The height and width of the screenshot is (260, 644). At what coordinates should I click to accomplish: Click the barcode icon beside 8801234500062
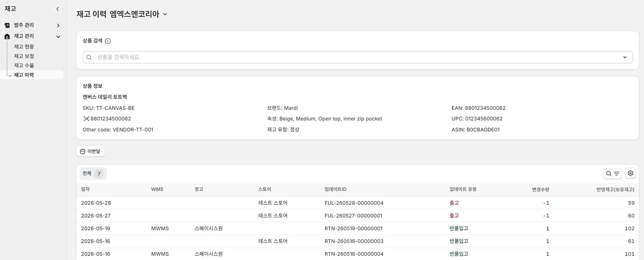[86, 119]
